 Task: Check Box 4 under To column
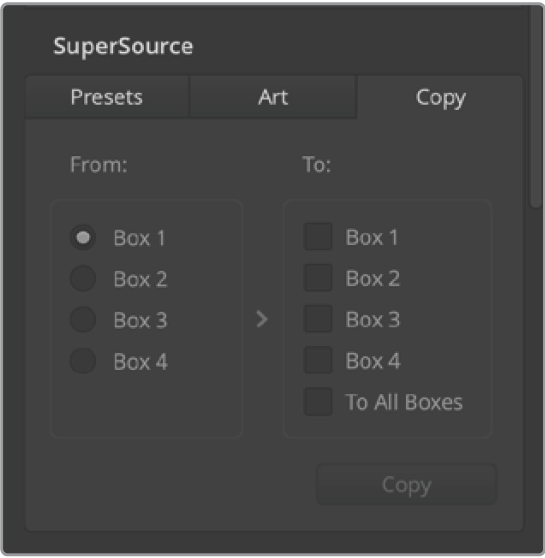pos(318,360)
